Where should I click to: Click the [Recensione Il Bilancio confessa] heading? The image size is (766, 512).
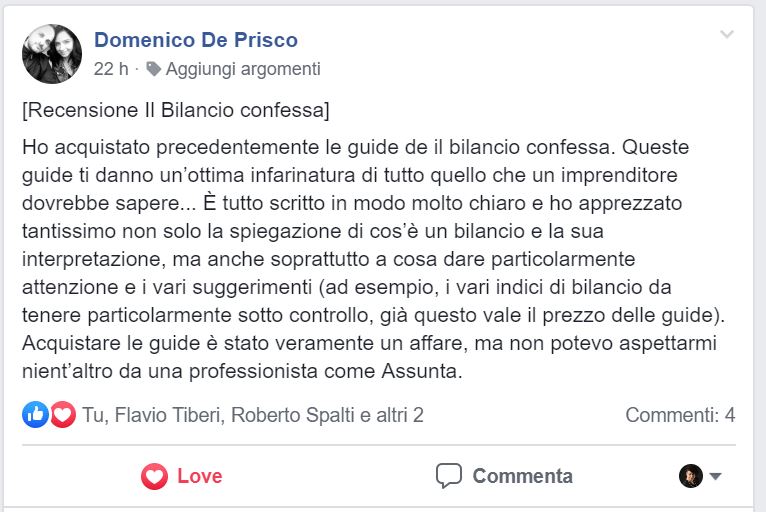point(176,108)
